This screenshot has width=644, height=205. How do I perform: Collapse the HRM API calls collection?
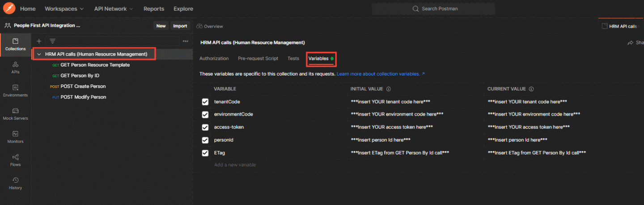point(39,54)
